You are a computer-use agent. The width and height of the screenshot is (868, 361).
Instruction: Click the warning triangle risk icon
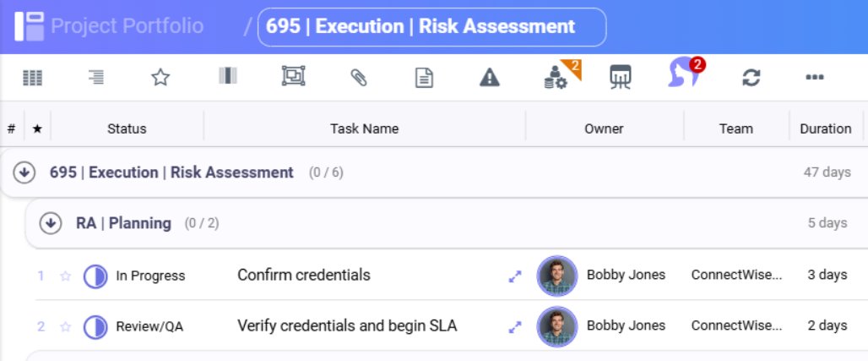pos(490,78)
